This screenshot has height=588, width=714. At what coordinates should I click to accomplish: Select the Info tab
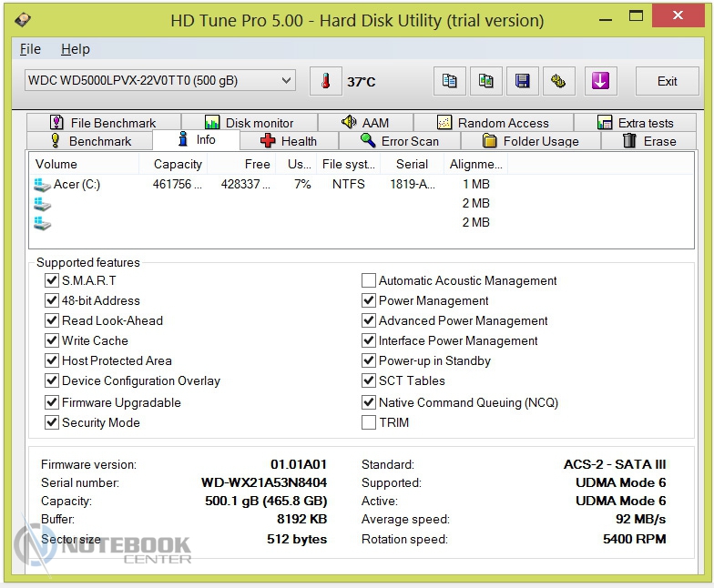pyautogui.click(x=197, y=140)
